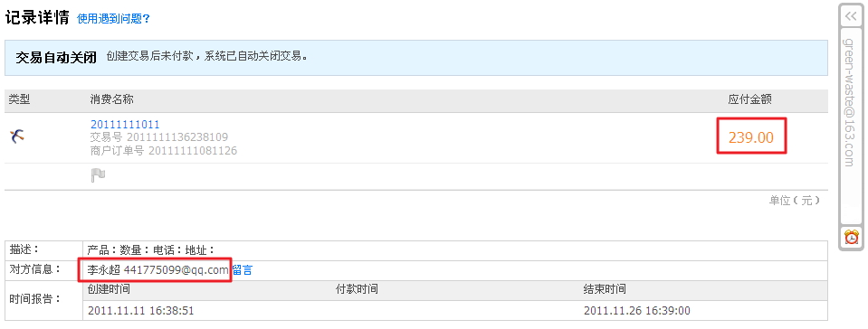The width and height of the screenshot is (868, 329).
Task: Click the 留言 message link
Action: coord(242,270)
